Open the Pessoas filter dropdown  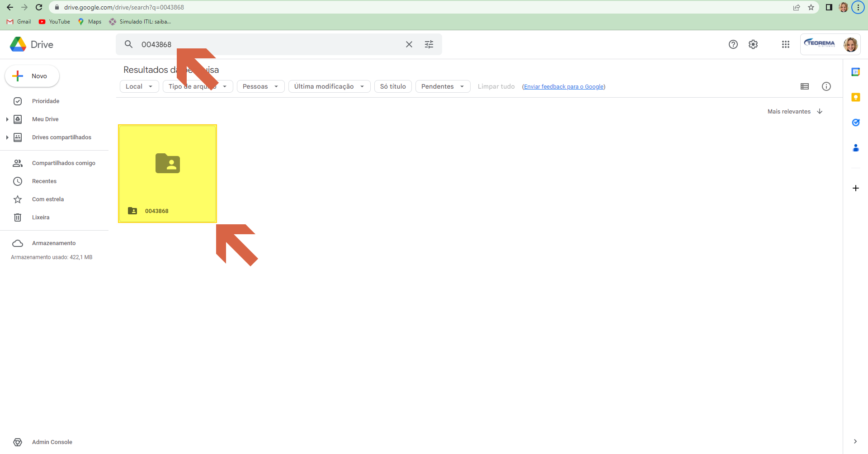click(x=261, y=86)
